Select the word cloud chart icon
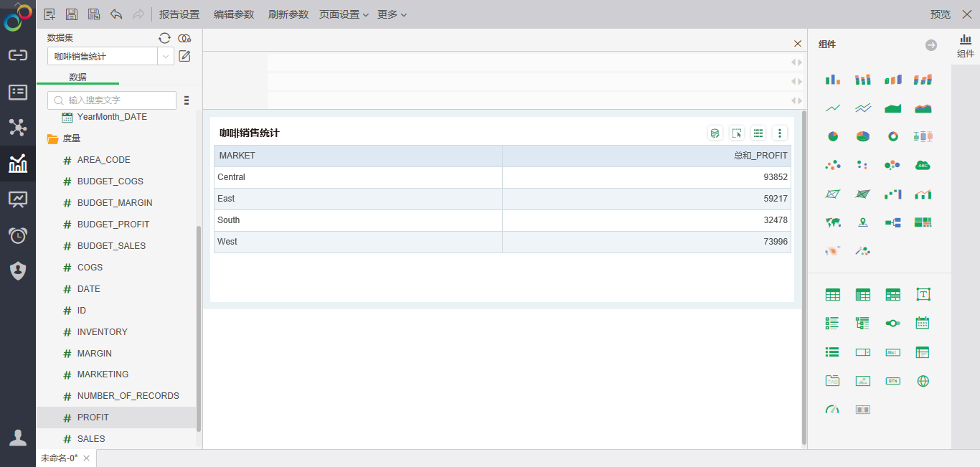 (923, 164)
